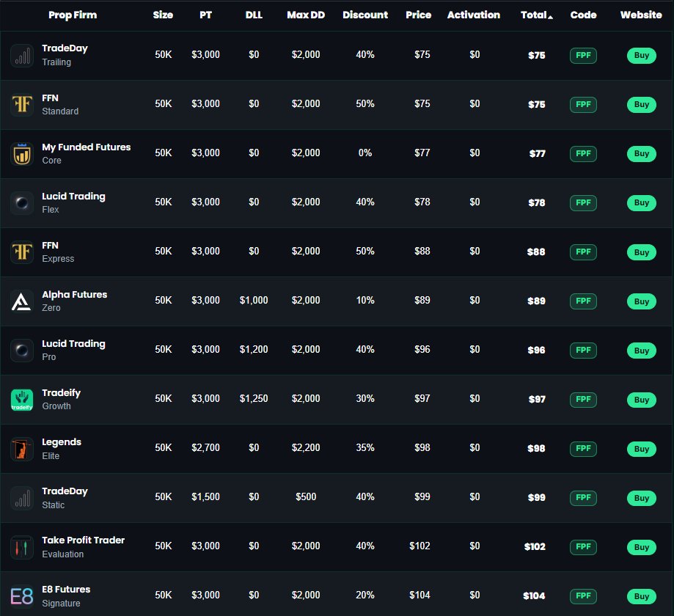Click Buy for My Funded Futures Core

point(641,153)
